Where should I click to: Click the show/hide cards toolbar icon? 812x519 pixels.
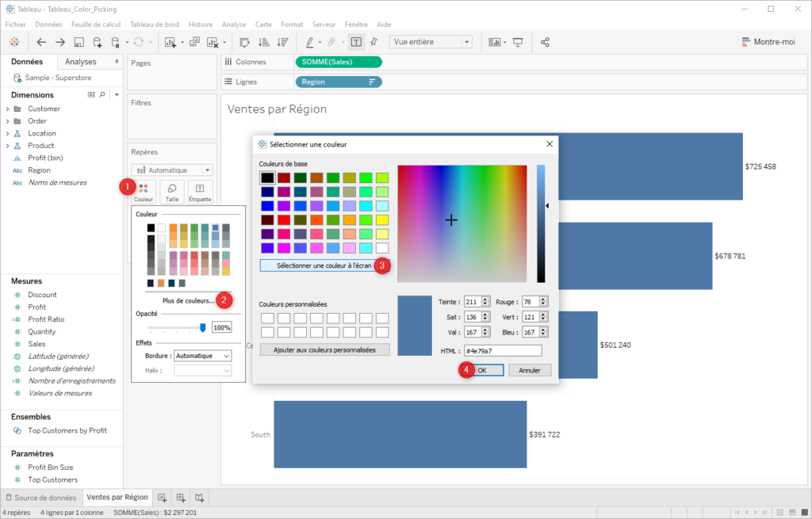click(x=495, y=43)
